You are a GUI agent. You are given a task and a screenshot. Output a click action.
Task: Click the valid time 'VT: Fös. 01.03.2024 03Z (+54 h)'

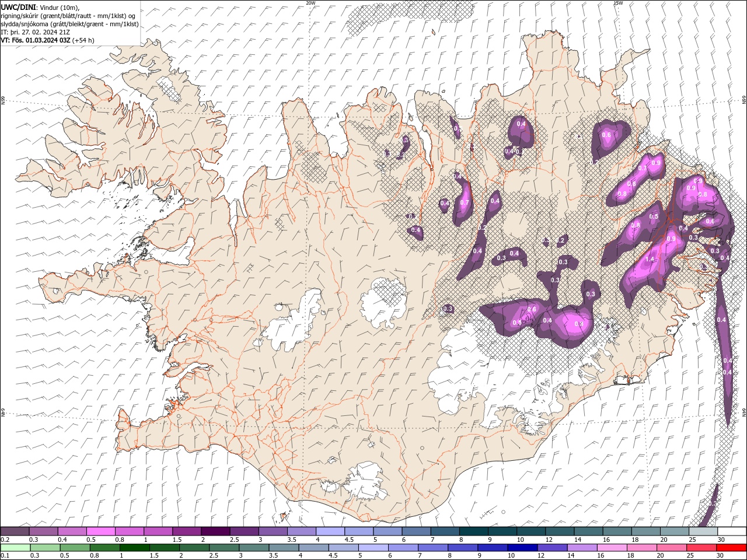coord(48,40)
